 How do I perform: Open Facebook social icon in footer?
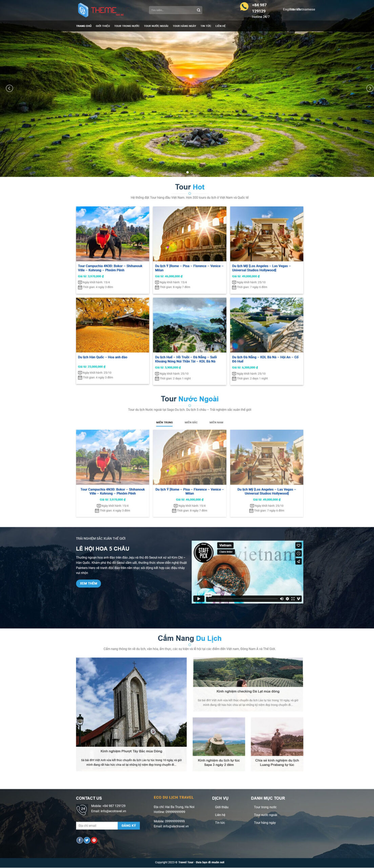[80, 840]
